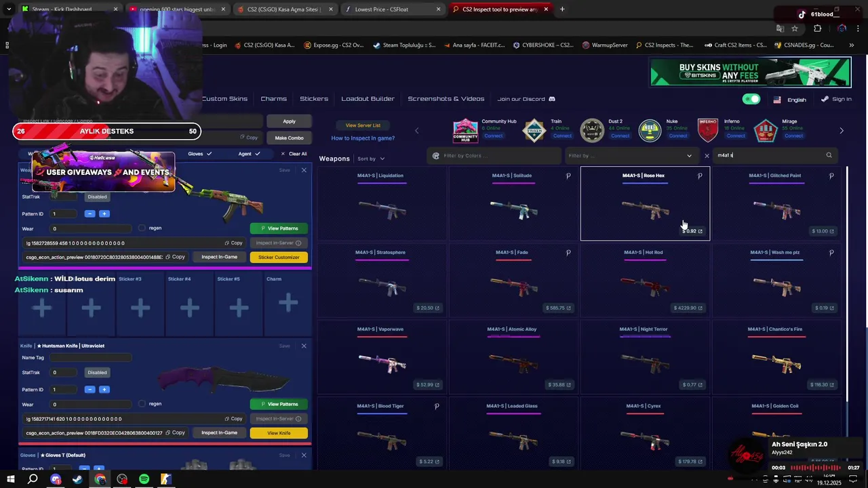This screenshot has width=868, height=488.
Task: Open the Custom Skins menu item
Action: 224,99
